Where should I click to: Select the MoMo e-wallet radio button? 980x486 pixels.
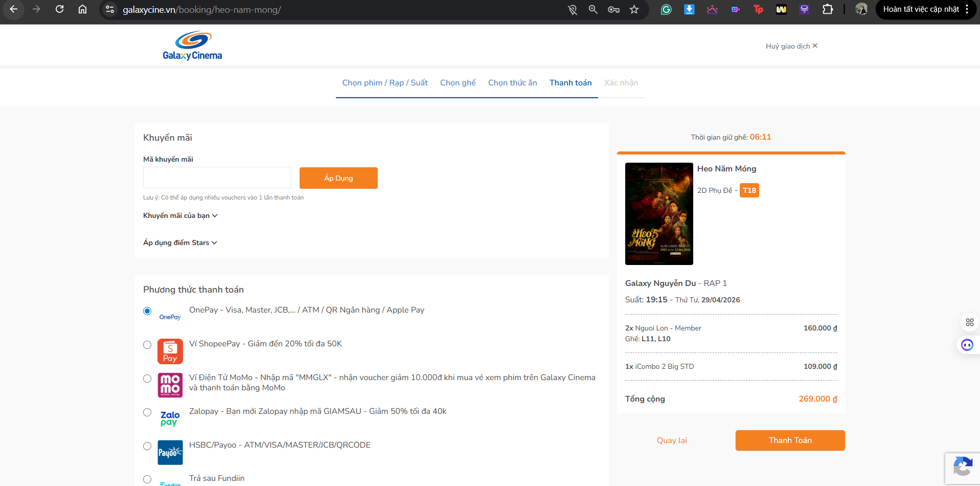[x=147, y=379]
